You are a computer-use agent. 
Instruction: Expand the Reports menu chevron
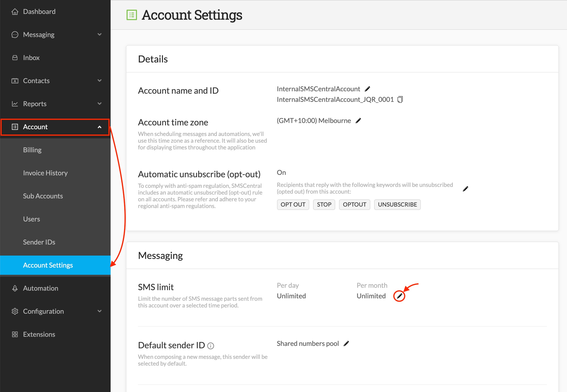click(100, 104)
